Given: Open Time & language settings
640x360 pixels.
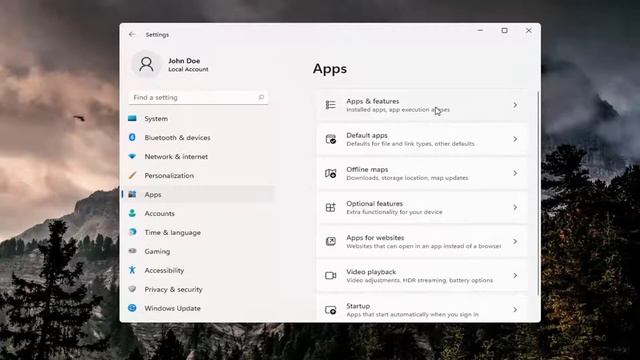Looking at the screenshot, I should coord(198,232).
